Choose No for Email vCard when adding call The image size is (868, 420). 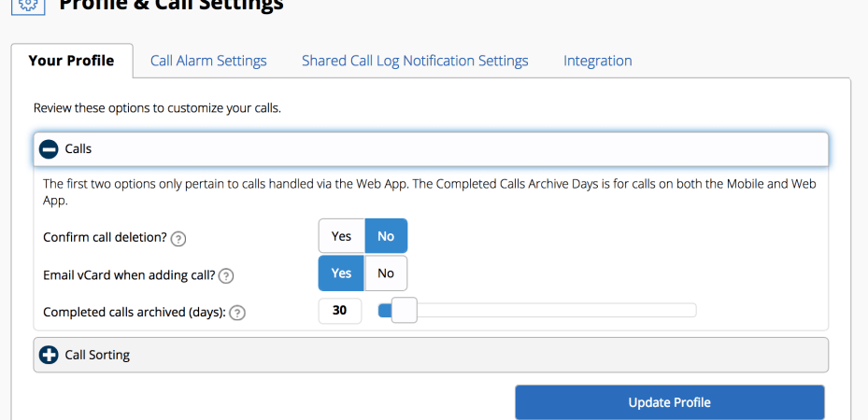click(386, 273)
